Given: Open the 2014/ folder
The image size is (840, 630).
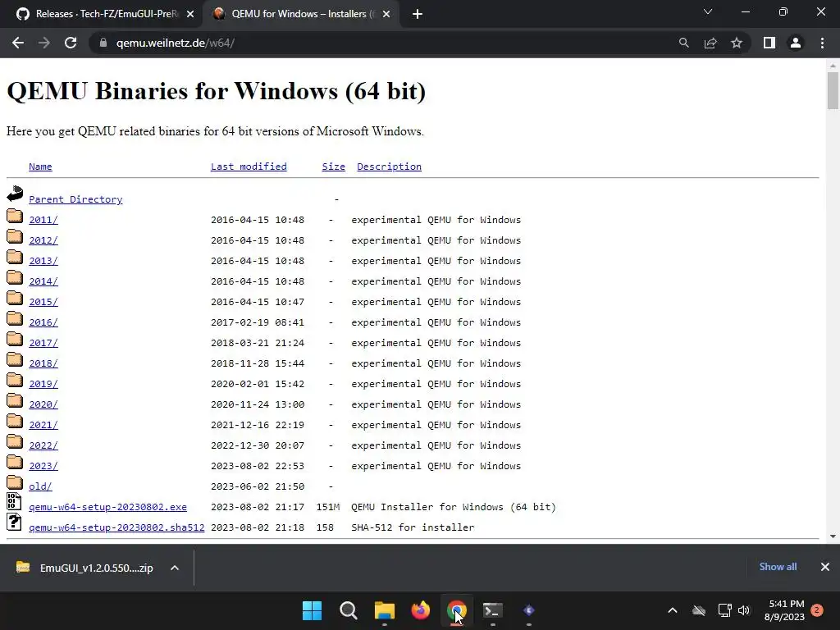Looking at the screenshot, I should [43, 281].
